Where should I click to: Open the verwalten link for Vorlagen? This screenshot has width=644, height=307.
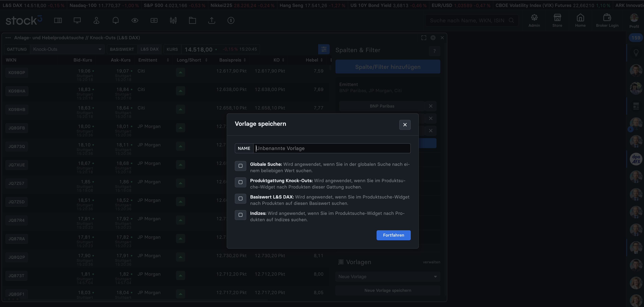pos(431,262)
